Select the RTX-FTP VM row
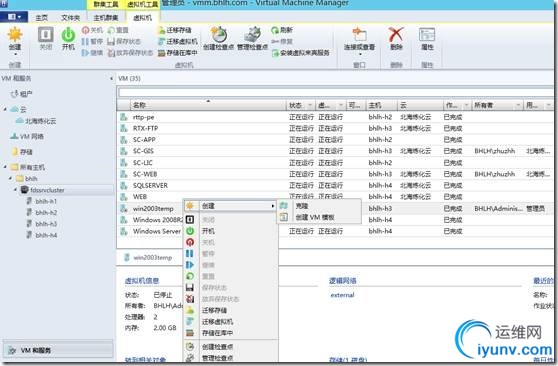This screenshot has height=366, width=558. click(x=336, y=129)
